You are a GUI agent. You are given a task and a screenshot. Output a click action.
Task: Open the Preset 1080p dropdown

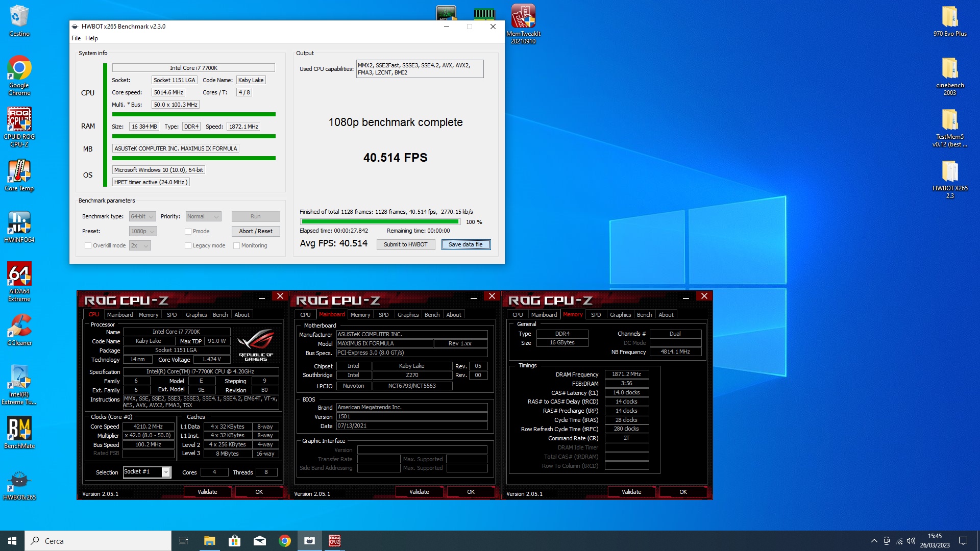click(x=143, y=231)
